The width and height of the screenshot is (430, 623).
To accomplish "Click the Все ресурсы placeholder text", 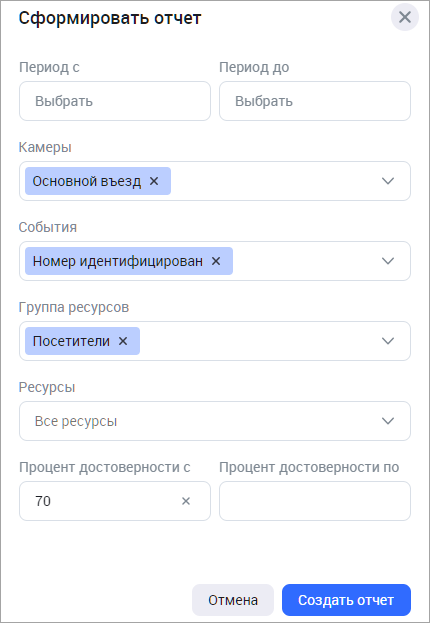I will 76,421.
